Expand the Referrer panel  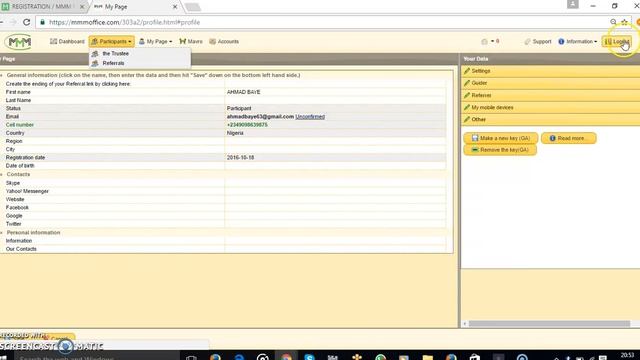tap(551, 95)
